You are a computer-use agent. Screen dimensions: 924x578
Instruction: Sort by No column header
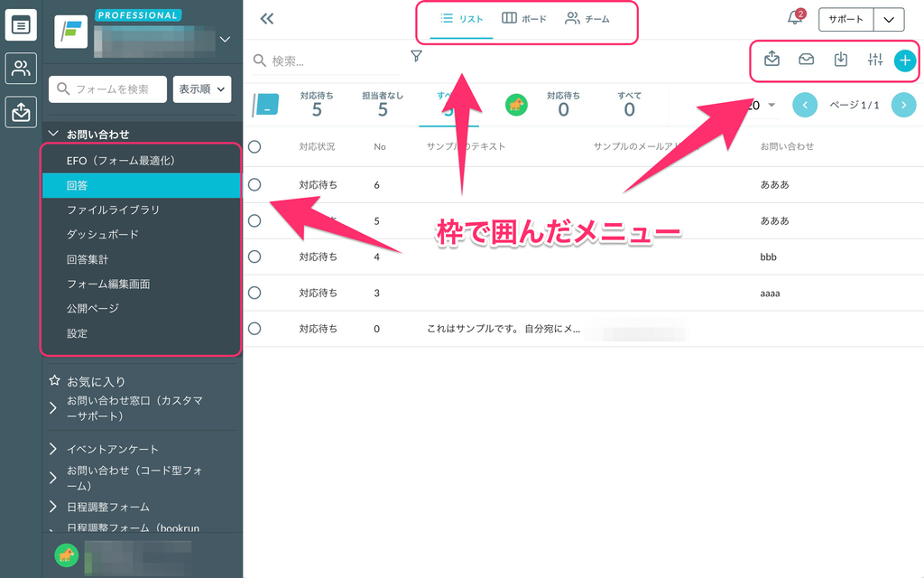[x=380, y=146]
